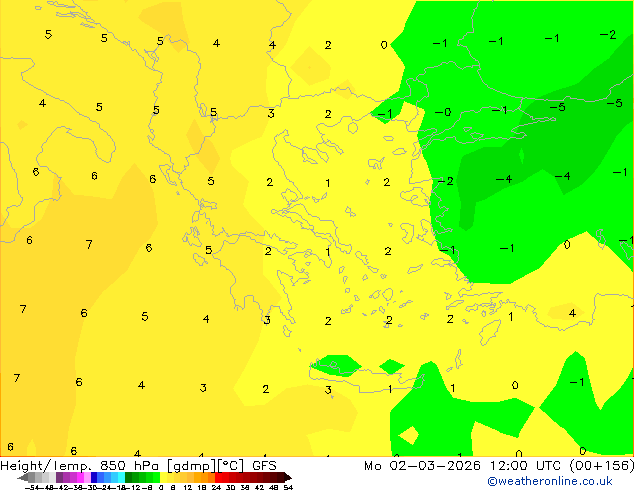634x490 pixels.
Task: Click the "12:00 UTC" valid time text
Action: tap(525, 466)
